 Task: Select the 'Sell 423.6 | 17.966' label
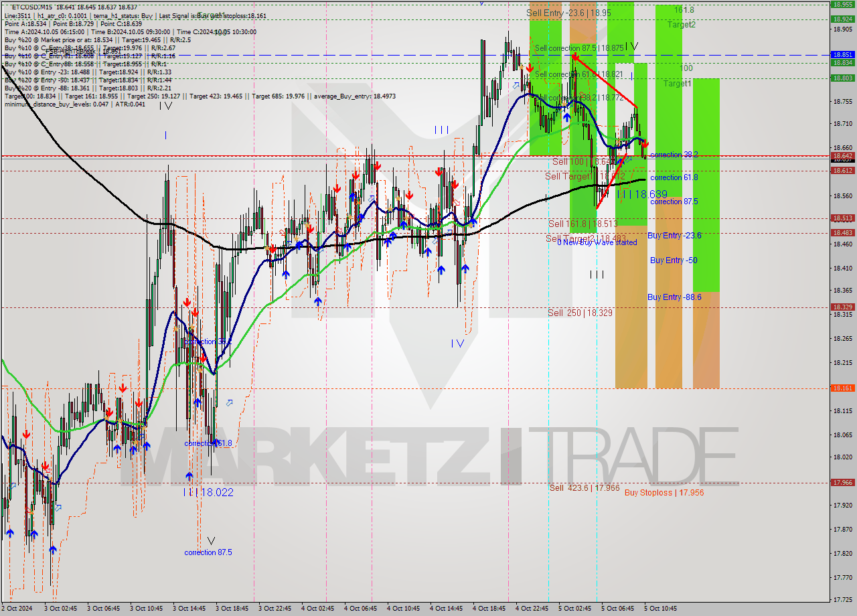point(585,487)
